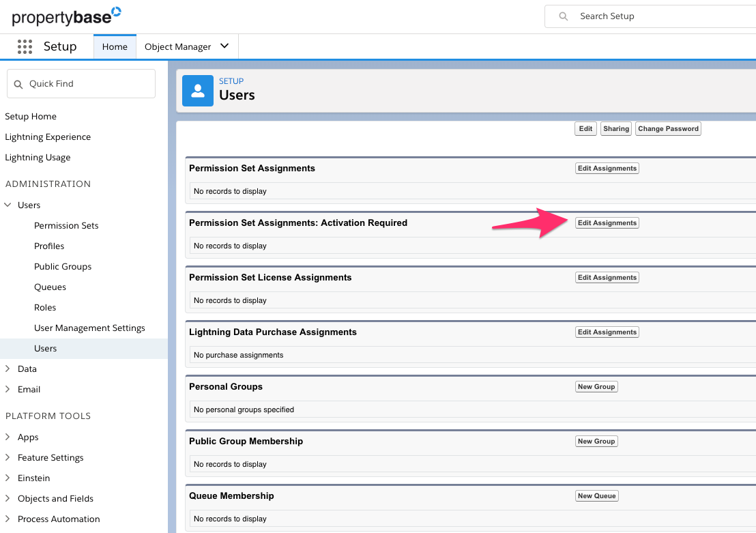Click New Group in Personal Groups
The image size is (756, 533).
pos(596,387)
